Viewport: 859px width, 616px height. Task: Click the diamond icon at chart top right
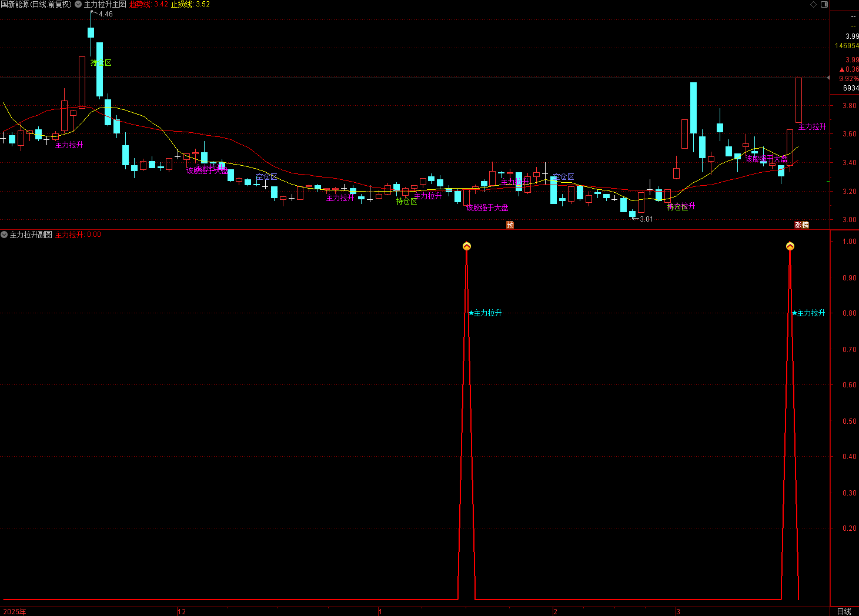coord(813,4)
